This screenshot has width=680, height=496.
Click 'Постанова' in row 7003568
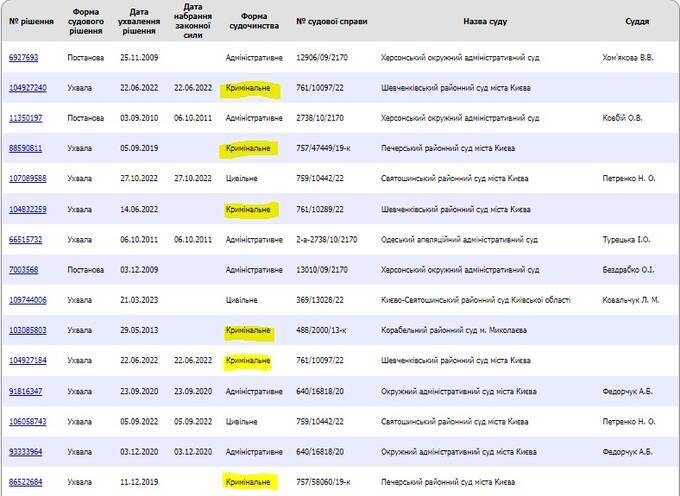click(x=85, y=270)
